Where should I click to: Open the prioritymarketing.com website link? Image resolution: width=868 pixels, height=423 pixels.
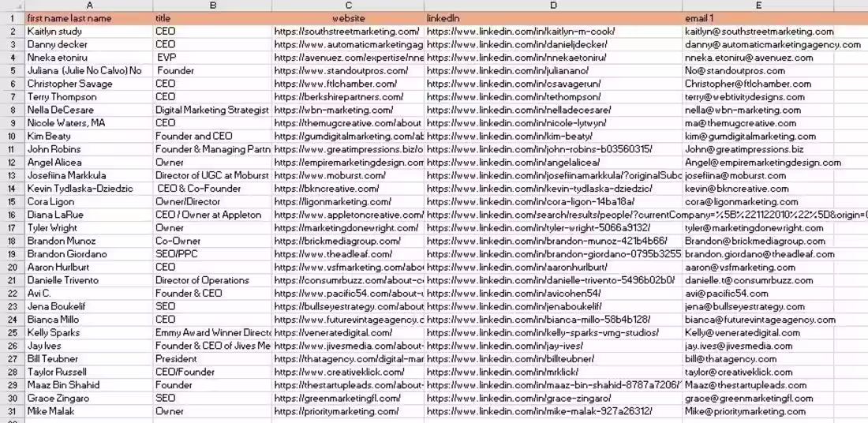click(x=336, y=411)
